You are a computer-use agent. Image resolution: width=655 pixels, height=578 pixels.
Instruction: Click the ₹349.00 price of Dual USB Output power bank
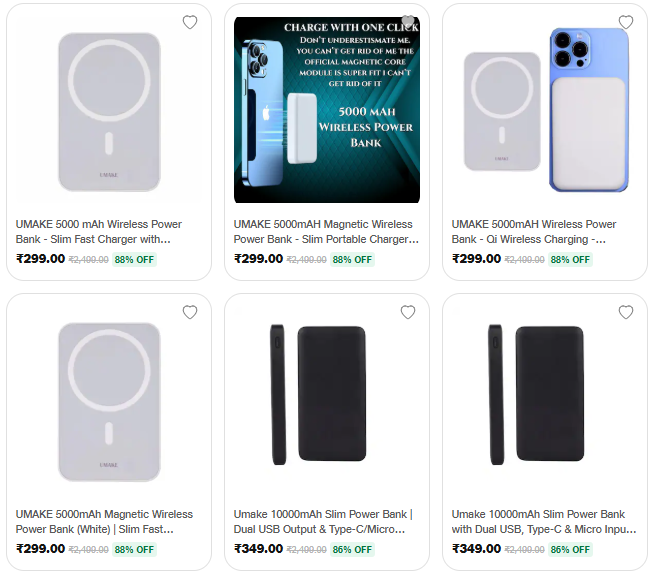tap(258, 549)
